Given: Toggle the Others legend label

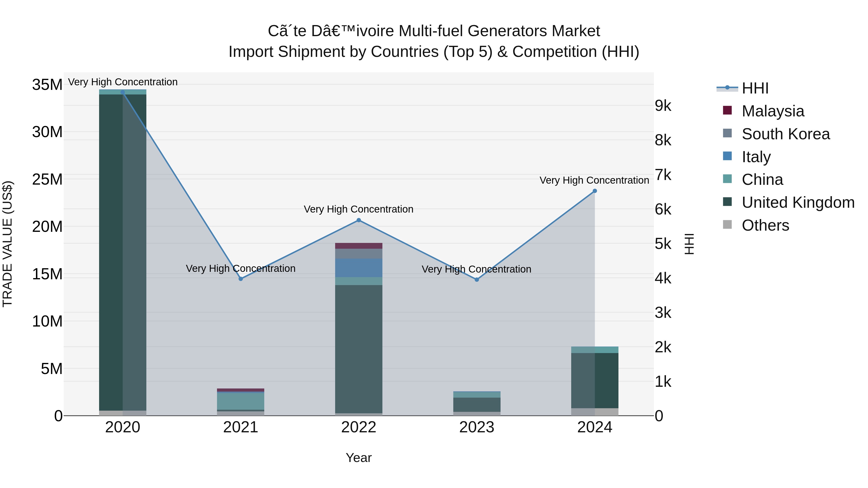Looking at the screenshot, I should click(765, 225).
